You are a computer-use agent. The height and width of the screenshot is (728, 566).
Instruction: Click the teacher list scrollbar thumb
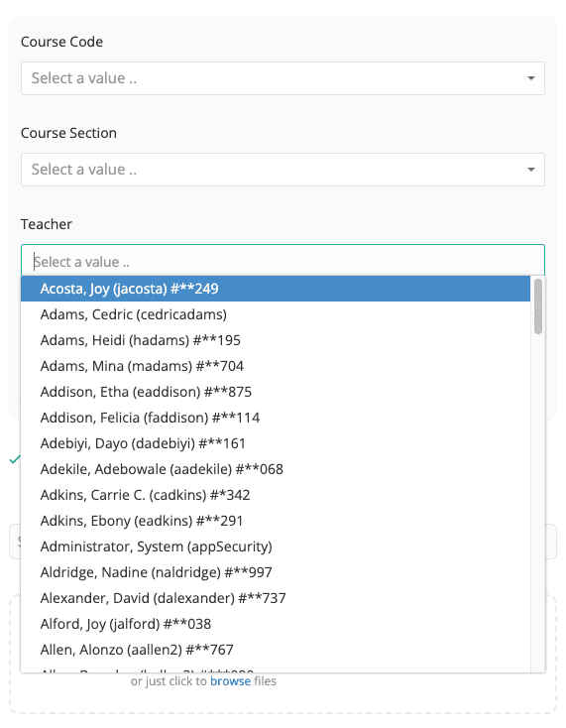coord(538,306)
